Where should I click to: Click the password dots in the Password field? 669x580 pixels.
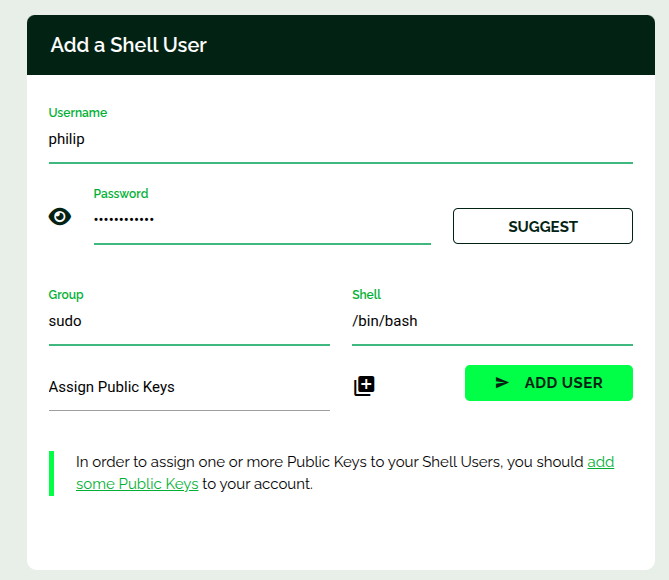click(124, 219)
